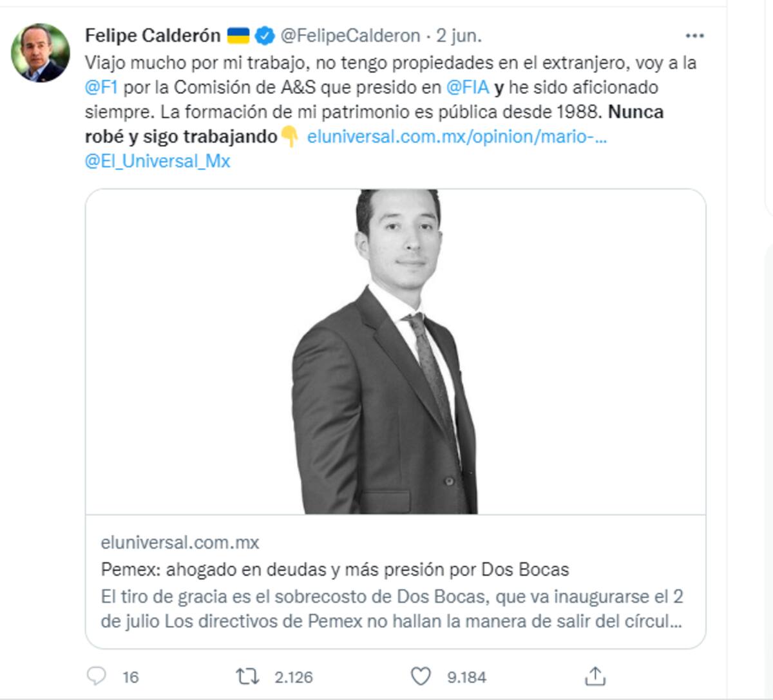Click the 2 jun. tweet timestamp
This screenshot has width=773, height=700.
point(459,35)
